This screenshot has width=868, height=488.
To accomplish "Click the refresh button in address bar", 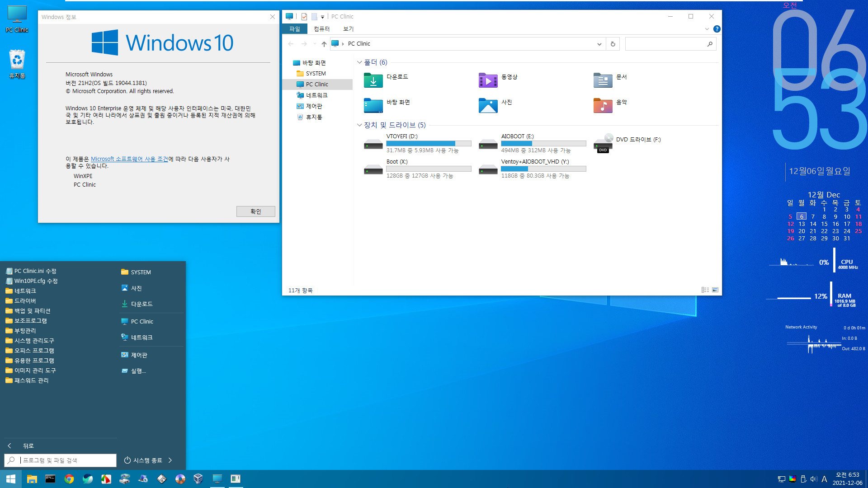I will tap(613, 44).
